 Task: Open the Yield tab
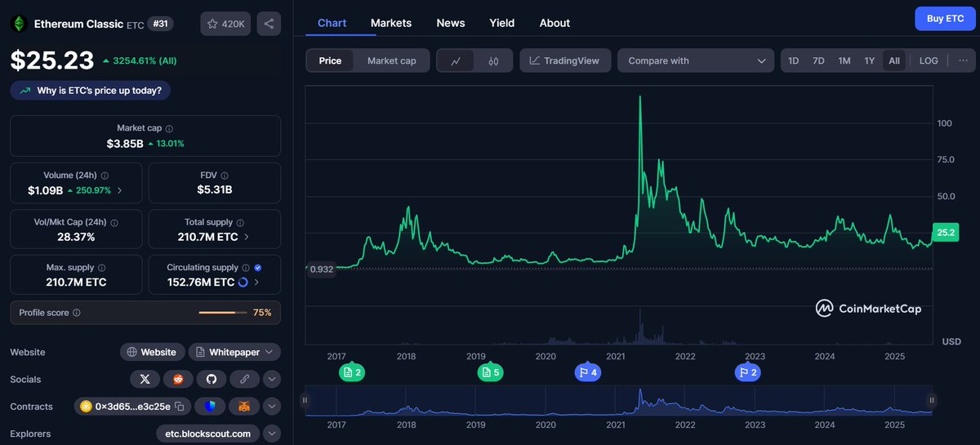502,23
